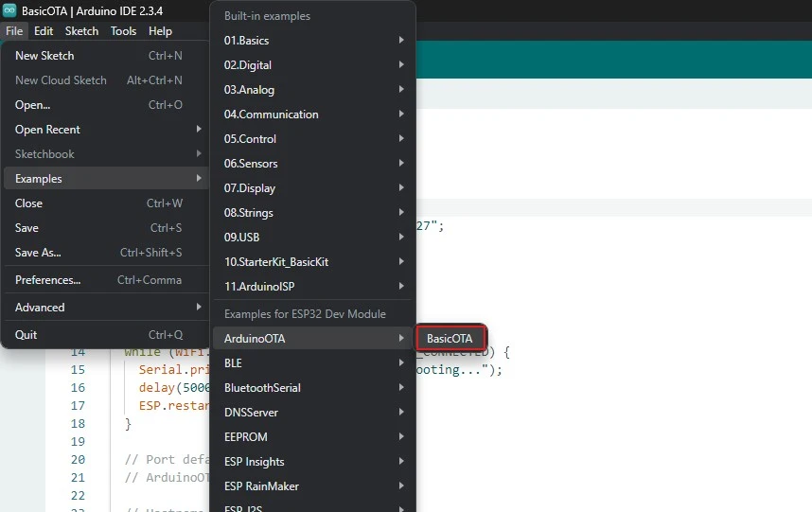Expand 01.Basics examples

(x=313, y=41)
